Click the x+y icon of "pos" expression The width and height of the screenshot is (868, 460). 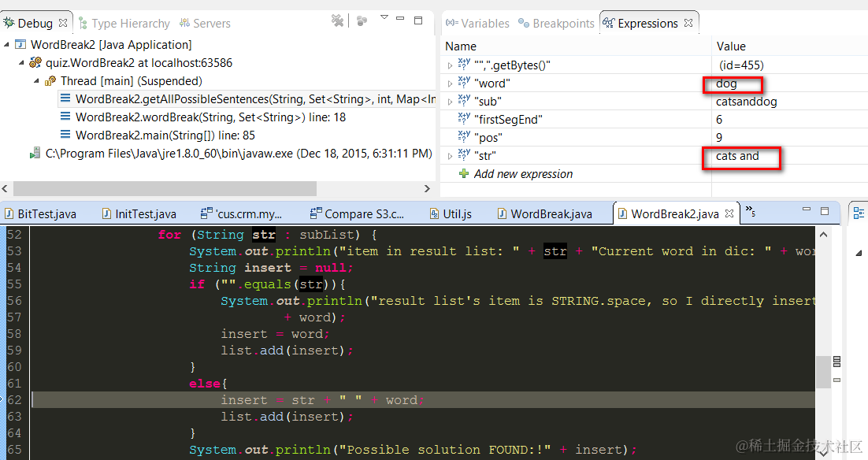point(464,135)
